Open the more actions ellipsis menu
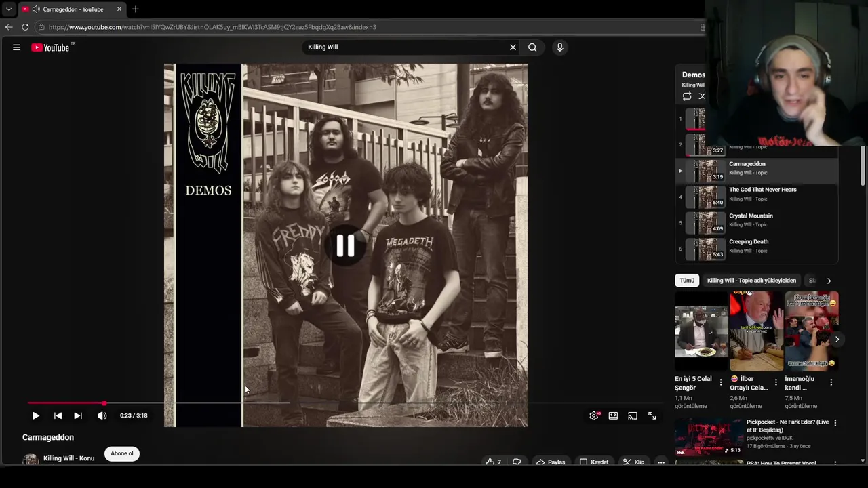The height and width of the screenshot is (488, 868). point(661,462)
